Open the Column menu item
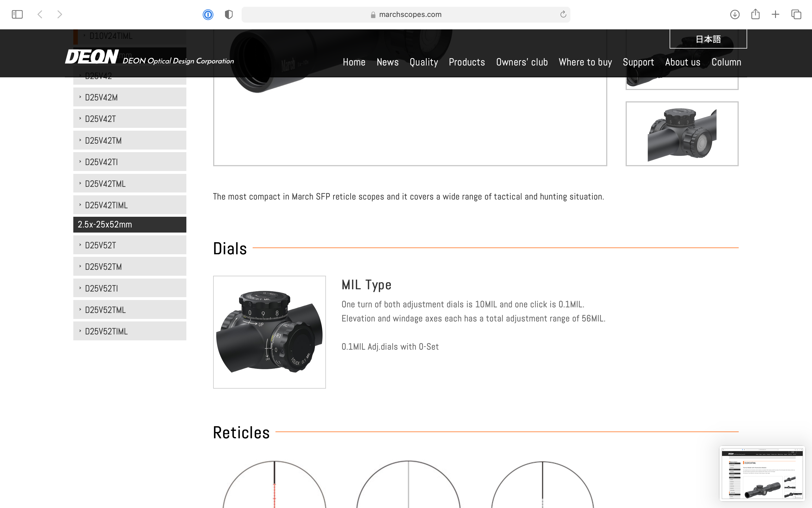Image resolution: width=812 pixels, height=508 pixels. click(726, 62)
